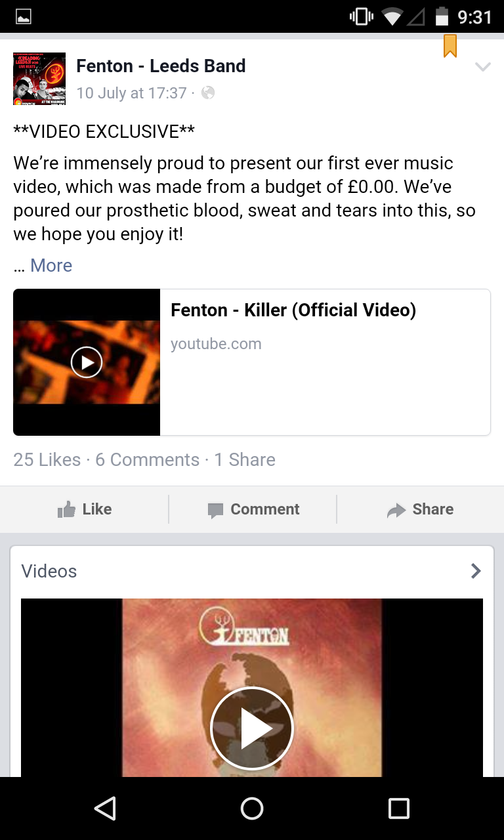View the 25 Likes list

pyautogui.click(x=47, y=459)
